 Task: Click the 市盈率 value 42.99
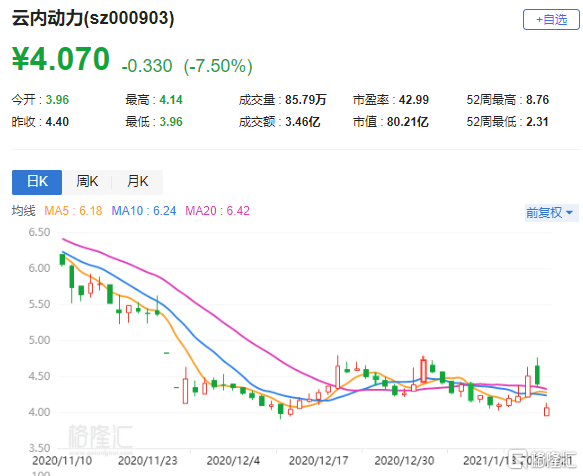pyautogui.click(x=414, y=100)
